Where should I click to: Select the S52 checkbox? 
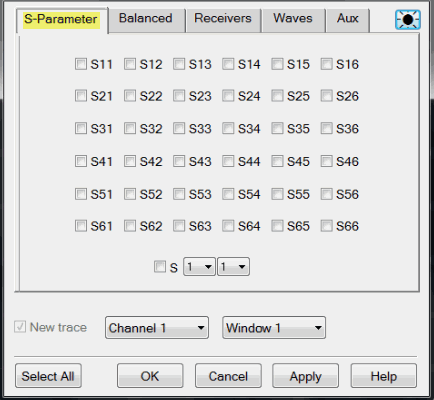(130, 194)
